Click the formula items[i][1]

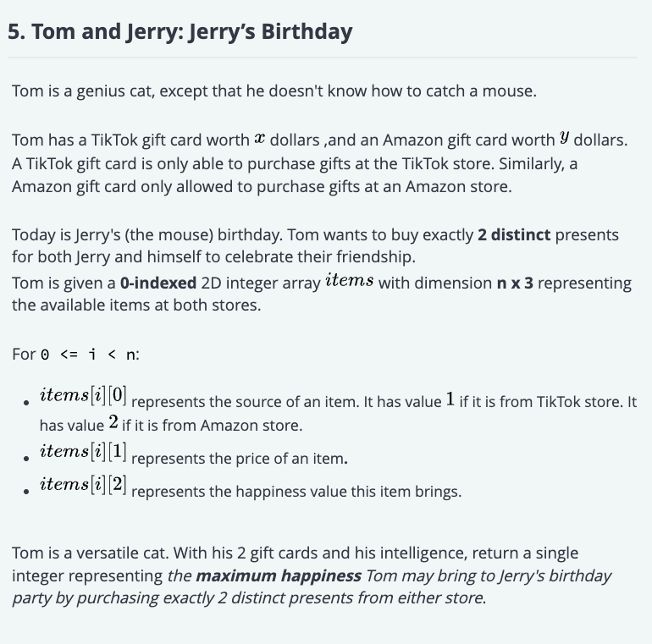point(83,451)
